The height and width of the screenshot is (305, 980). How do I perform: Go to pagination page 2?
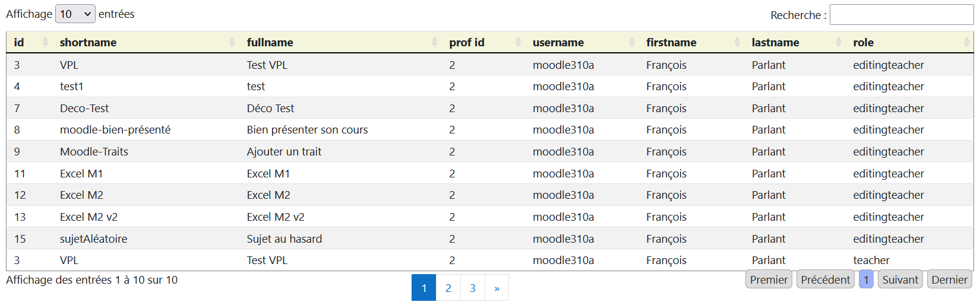tap(448, 288)
